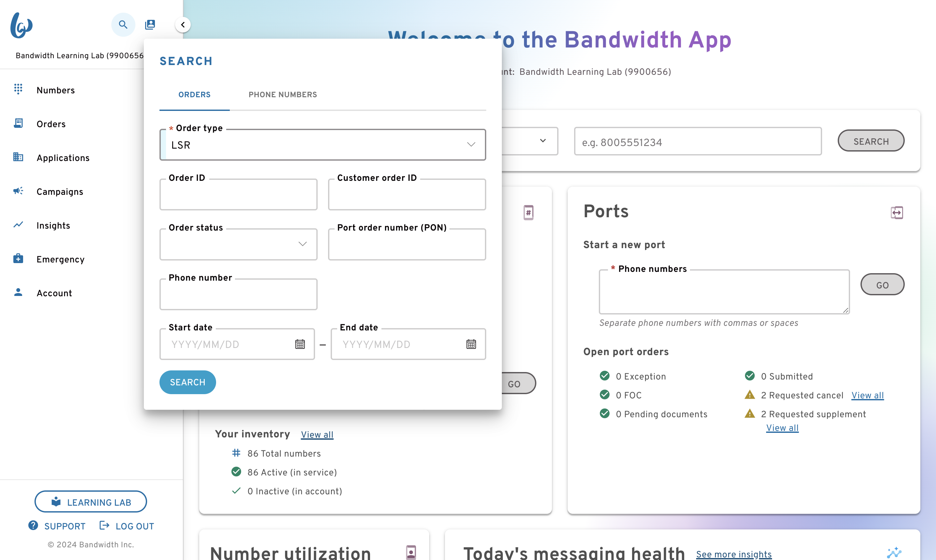Image resolution: width=936 pixels, height=560 pixels.
Task: Click the '0 Inactive (in account)' text
Action: click(x=295, y=491)
